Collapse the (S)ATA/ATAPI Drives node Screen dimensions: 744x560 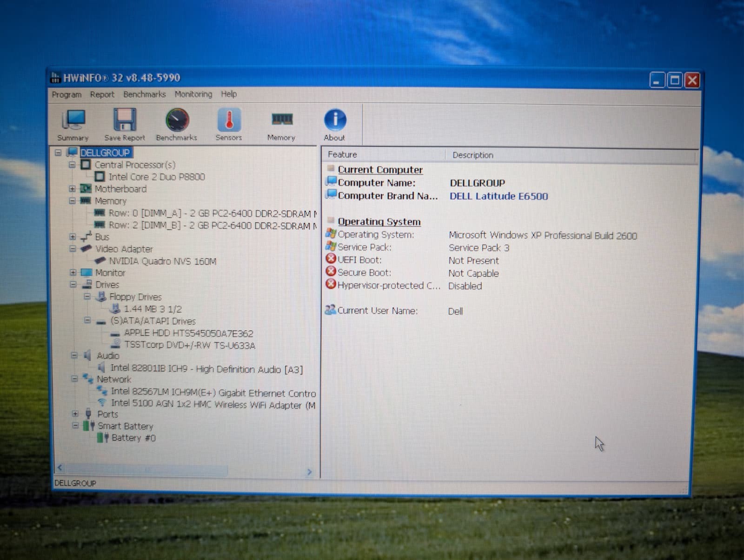[x=87, y=320]
